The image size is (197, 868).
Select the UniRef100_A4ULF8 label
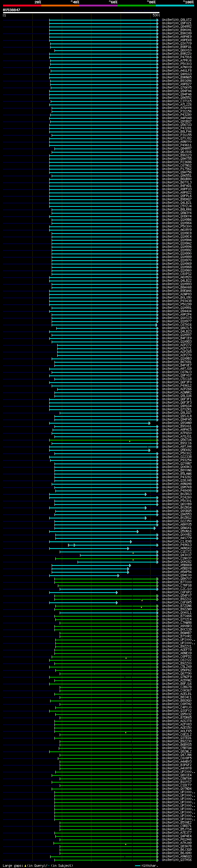point(177,71)
